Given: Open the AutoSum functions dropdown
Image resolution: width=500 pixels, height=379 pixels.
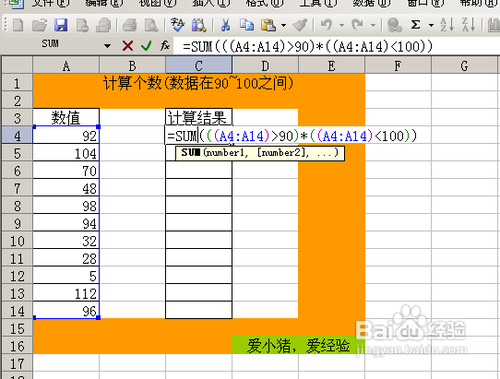Looking at the screenshot, I should (431, 25).
